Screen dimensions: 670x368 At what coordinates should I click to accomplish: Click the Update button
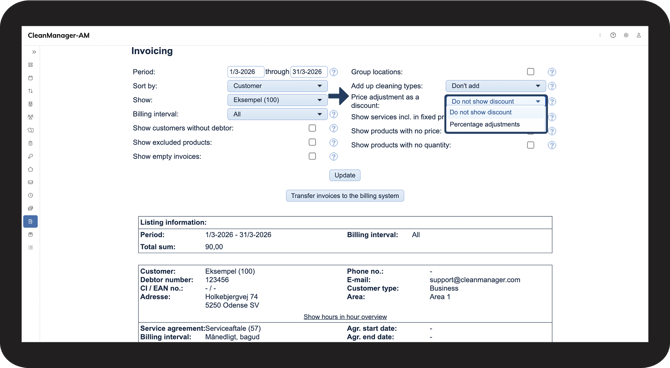[345, 175]
